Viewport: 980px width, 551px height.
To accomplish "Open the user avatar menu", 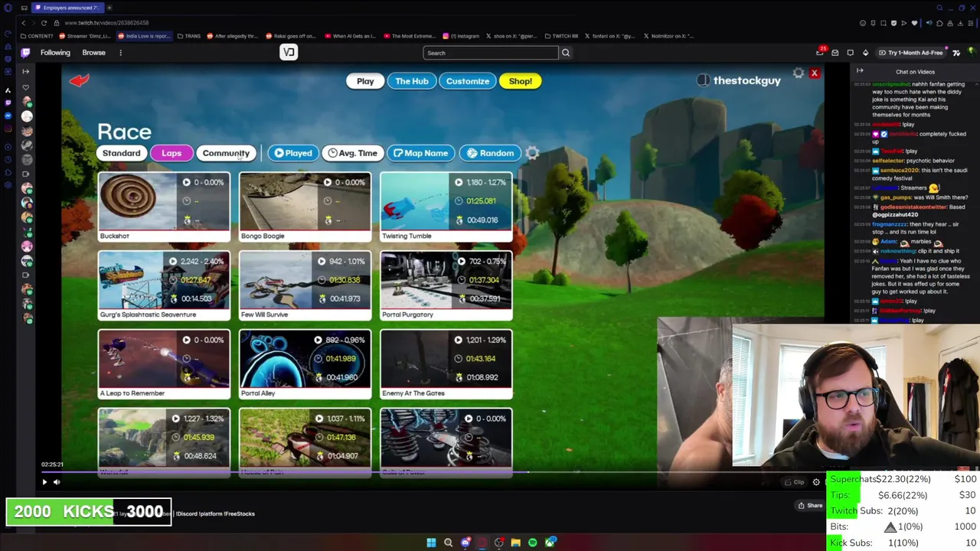I will point(971,53).
